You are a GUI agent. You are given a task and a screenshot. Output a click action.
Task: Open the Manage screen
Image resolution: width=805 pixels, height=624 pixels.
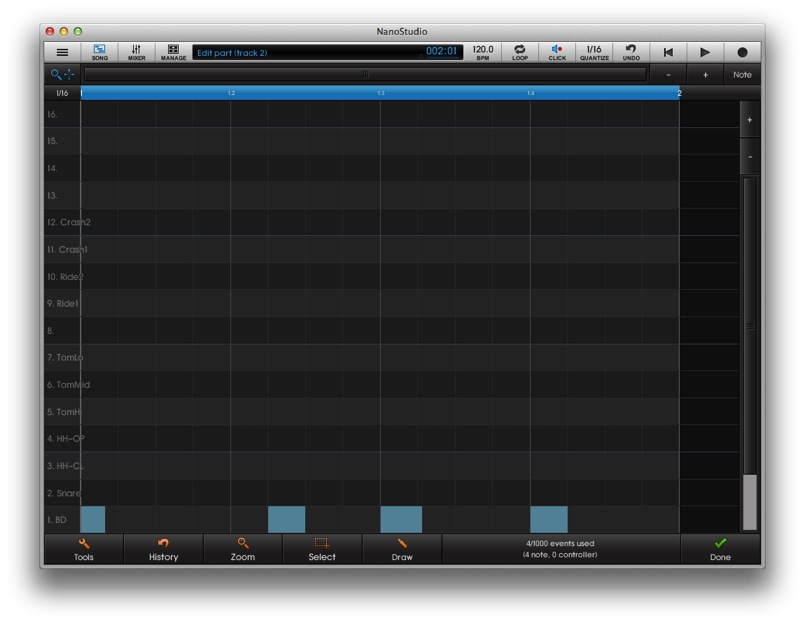[173, 52]
